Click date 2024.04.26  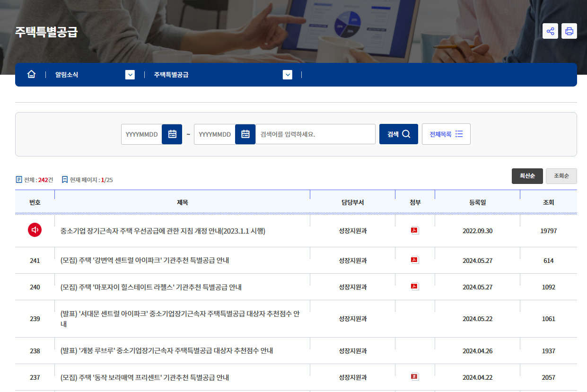coord(477,351)
